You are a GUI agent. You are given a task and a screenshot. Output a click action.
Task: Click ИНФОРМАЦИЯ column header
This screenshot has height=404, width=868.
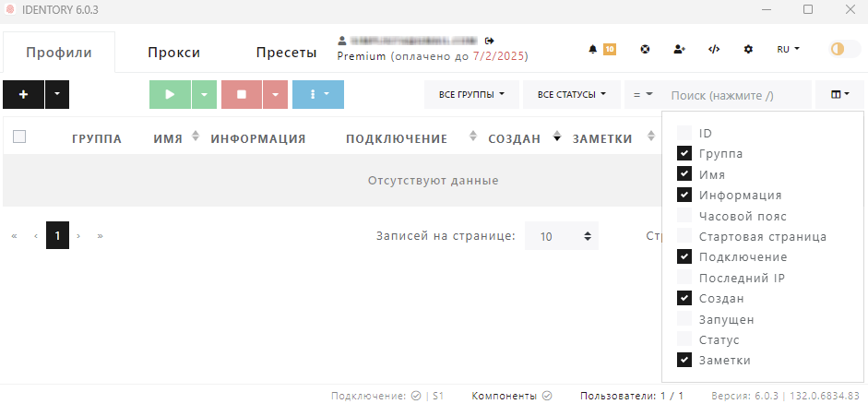(x=258, y=139)
